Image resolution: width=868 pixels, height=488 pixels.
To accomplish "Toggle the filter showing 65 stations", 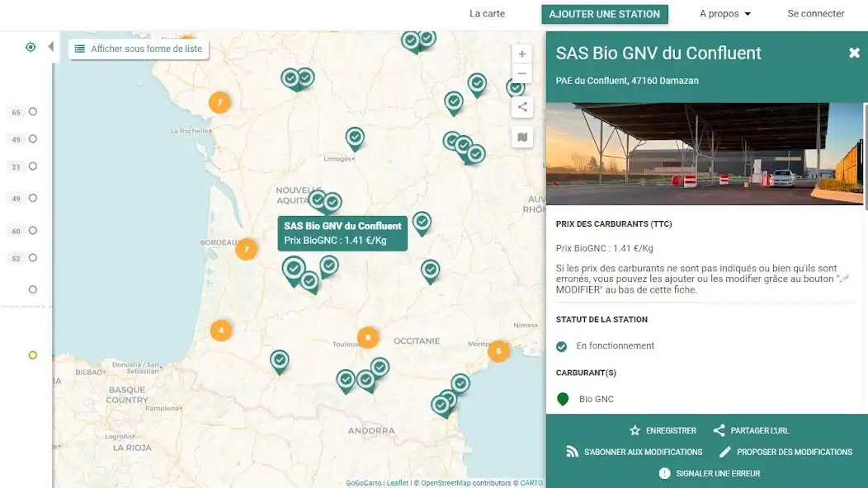I will [32, 111].
